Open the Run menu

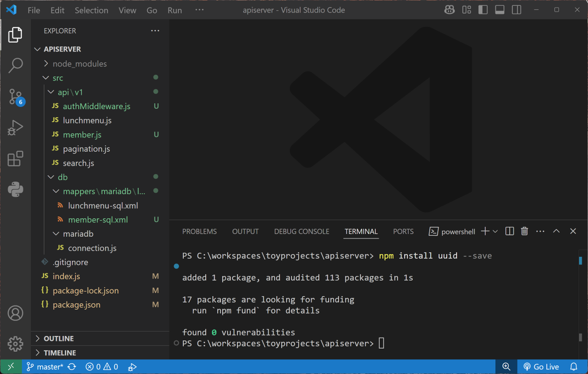(175, 10)
